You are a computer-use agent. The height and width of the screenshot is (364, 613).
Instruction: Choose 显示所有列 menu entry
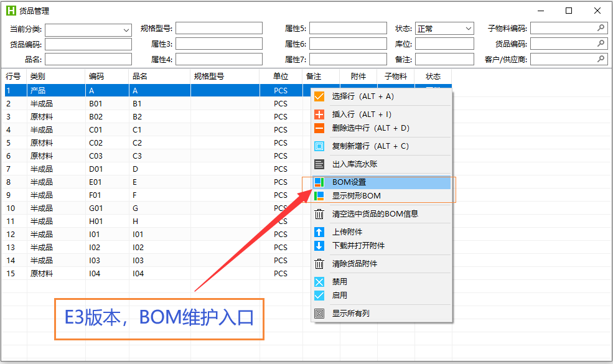pos(381,314)
